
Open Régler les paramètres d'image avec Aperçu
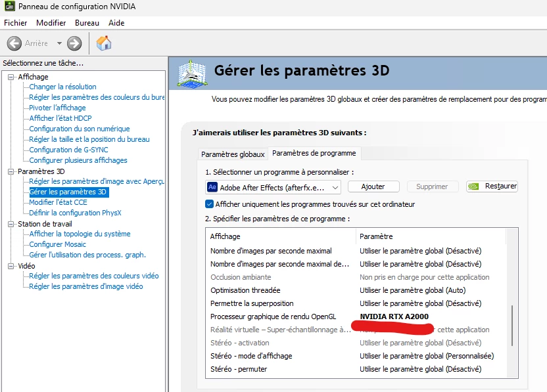tap(97, 181)
